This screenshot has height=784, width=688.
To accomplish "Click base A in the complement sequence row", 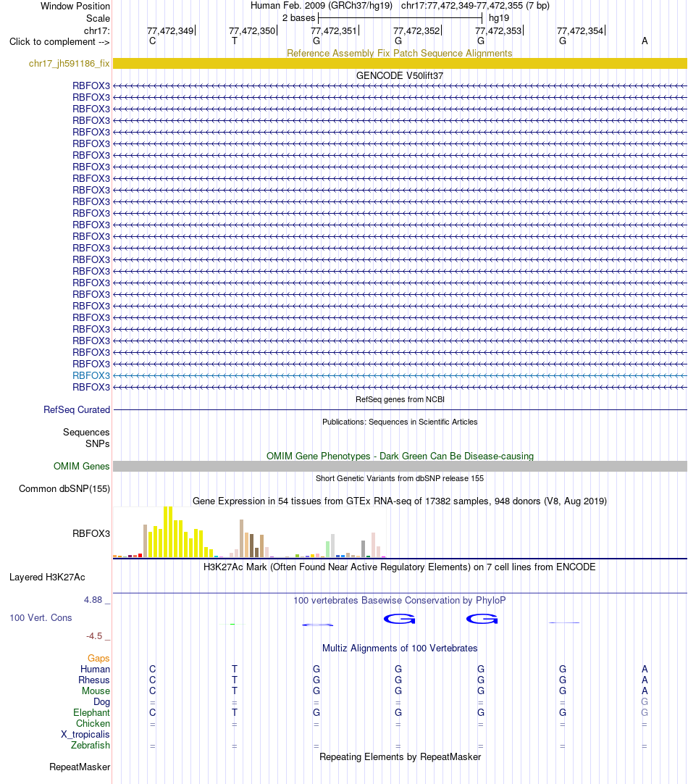I will coord(645,41).
